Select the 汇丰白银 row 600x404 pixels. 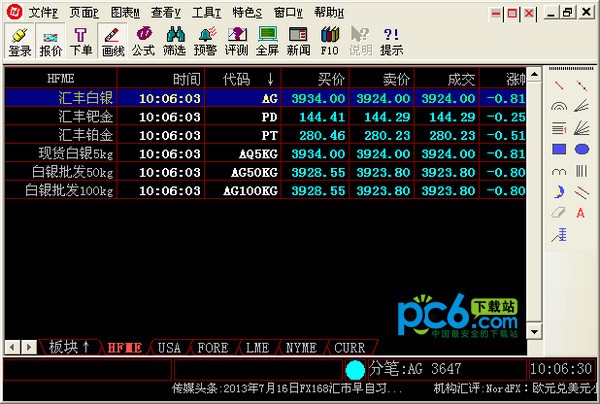click(265, 98)
